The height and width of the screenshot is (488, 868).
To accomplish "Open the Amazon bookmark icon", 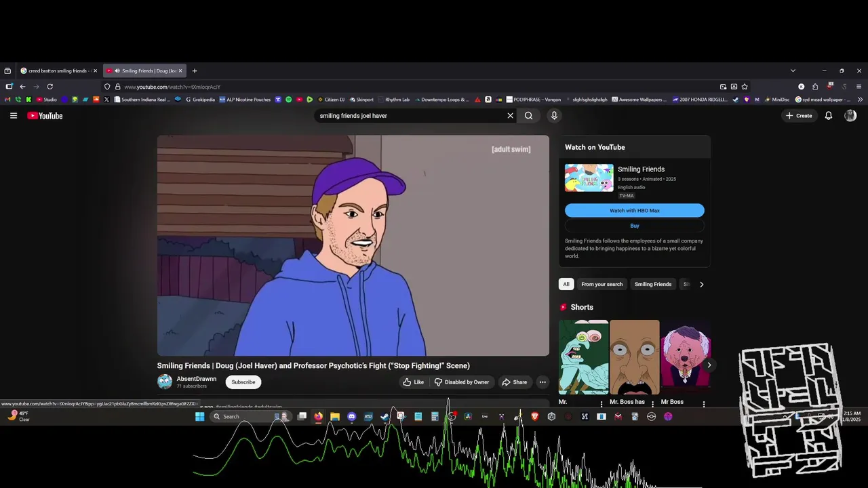I will 488,100.
